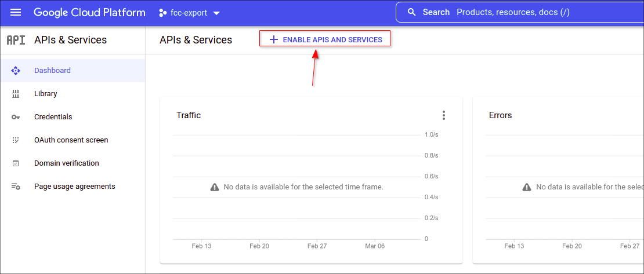Click the Credentials key icon
Image resolution: width=644 pixels, height=274 pixels.
coord(16,117)
